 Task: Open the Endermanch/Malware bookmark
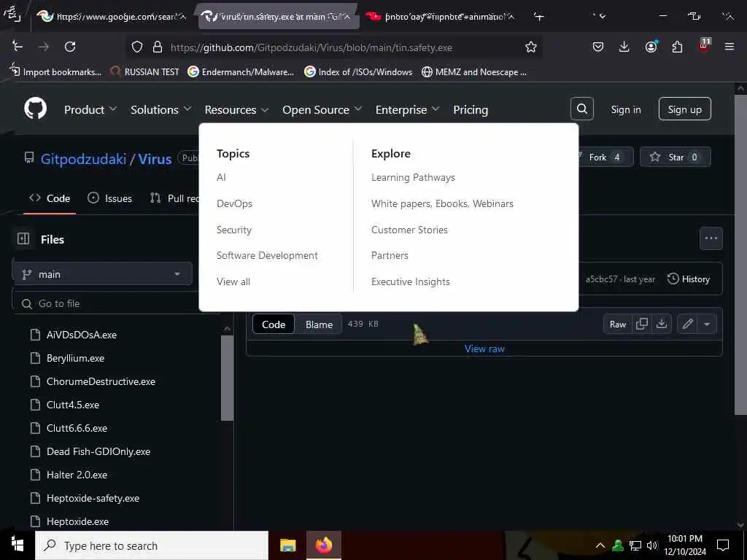pos(241,72)
